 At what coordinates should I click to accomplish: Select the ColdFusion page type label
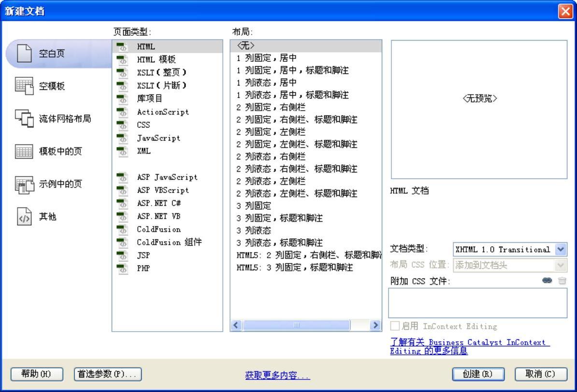tap(159, 229)
